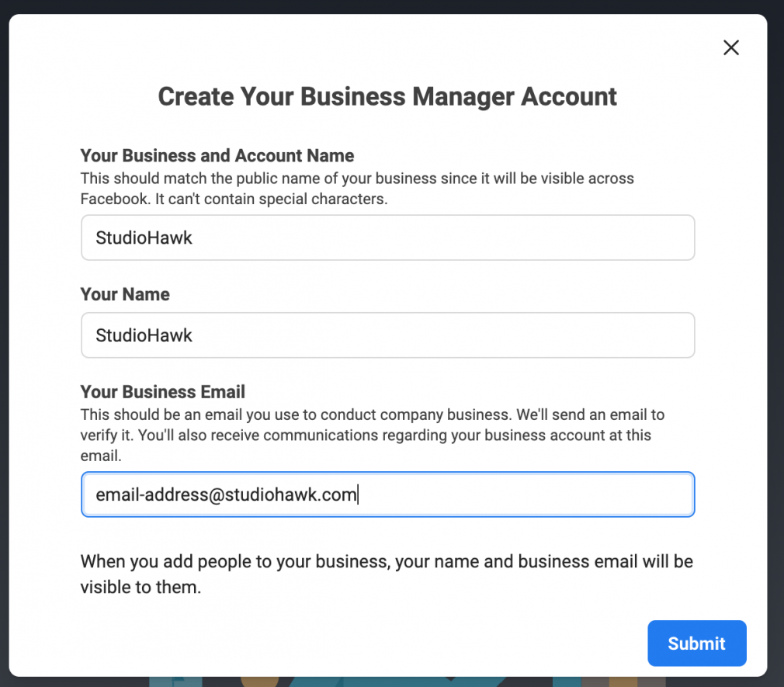
Task: Click the "Your Business Email" label
Action: [x=163, y=391]
